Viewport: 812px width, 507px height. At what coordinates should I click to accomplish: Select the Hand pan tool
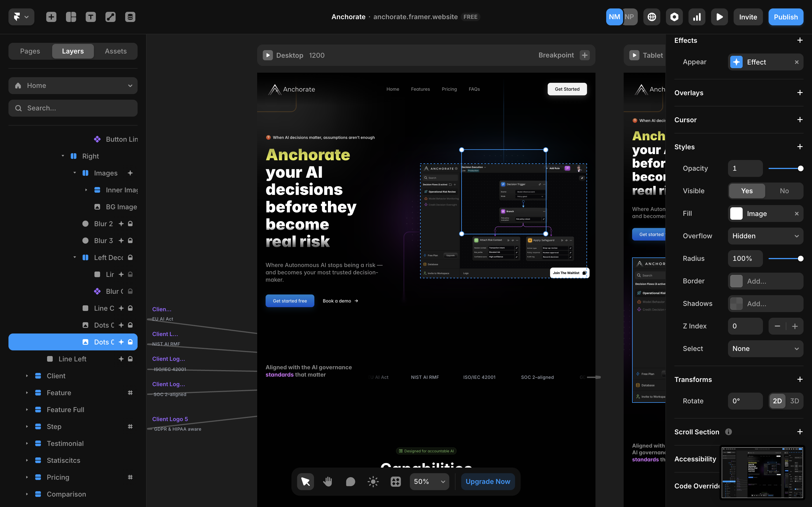(328, 482)
